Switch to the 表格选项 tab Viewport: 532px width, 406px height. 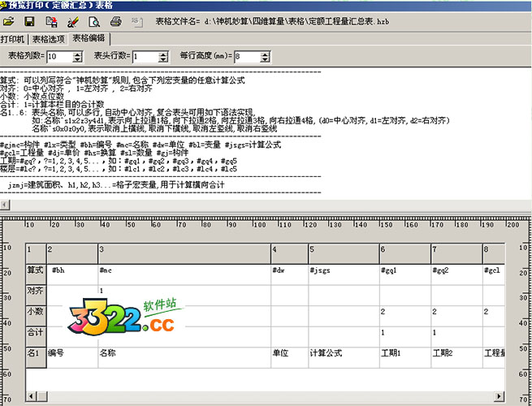point(48,39)
